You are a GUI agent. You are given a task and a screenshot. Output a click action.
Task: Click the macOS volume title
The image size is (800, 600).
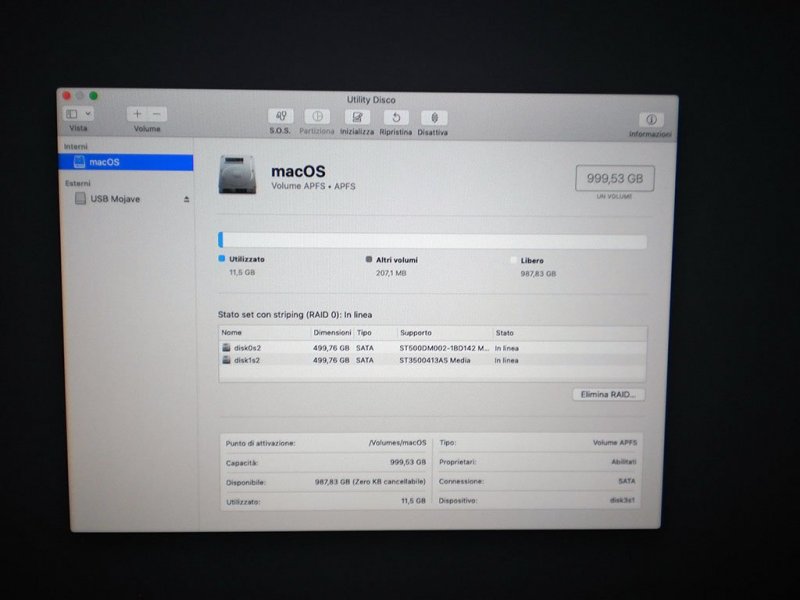[x=298, y=171]
